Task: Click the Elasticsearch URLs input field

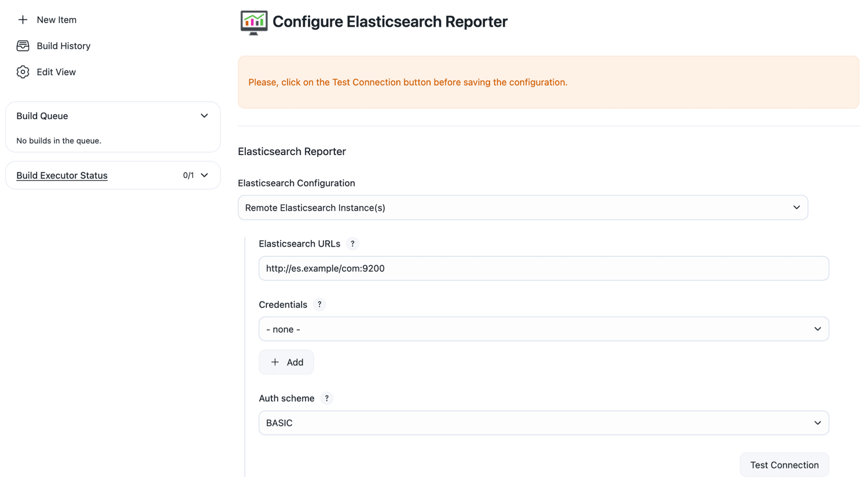Action: (543, 269)
